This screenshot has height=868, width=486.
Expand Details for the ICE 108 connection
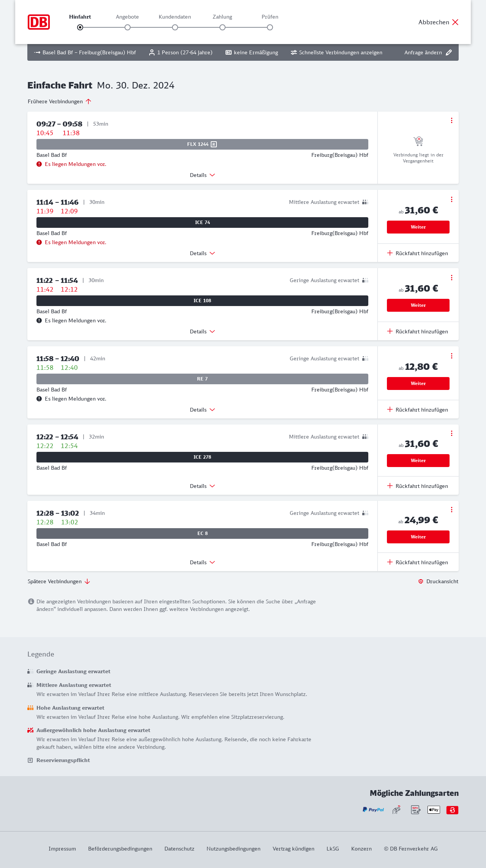(202, 331)
